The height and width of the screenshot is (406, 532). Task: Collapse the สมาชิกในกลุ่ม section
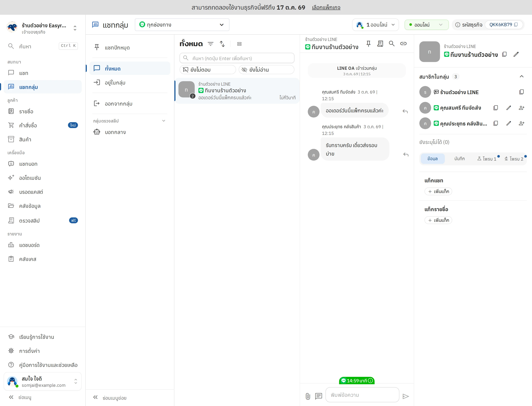coord(522,77)
